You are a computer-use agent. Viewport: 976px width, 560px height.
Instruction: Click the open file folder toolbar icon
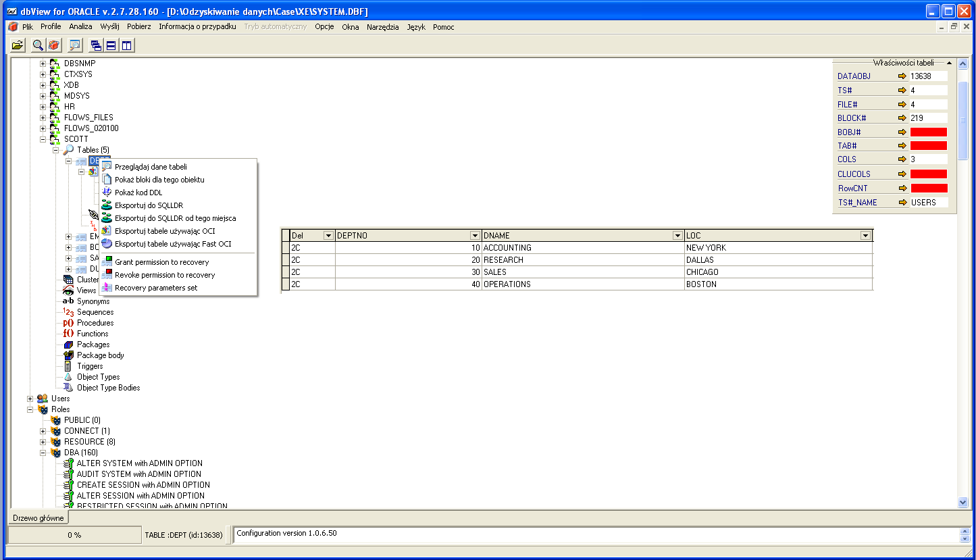(x=18, y=45)
